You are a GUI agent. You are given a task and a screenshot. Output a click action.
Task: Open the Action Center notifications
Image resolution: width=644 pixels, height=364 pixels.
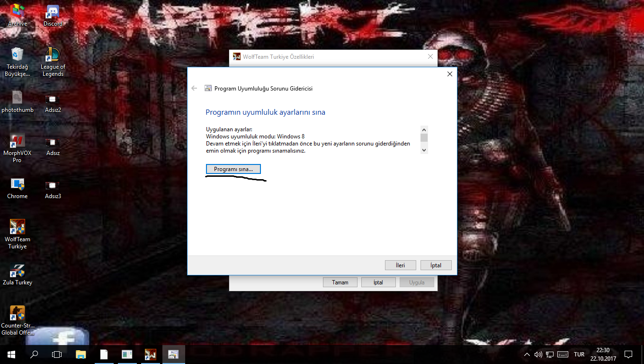(628, 354)
